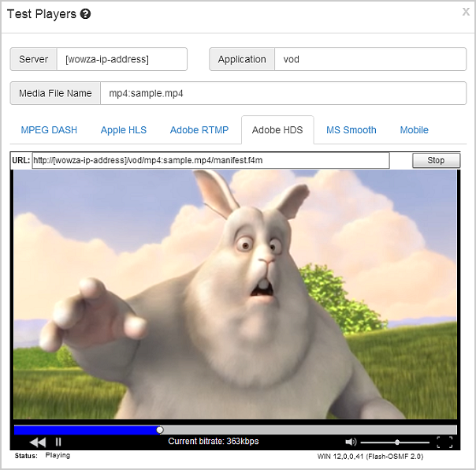Image resolution: width=476 pixels, height=470 pixels.
Task: Switch to the Mobile tab
Action: [414, 130]
